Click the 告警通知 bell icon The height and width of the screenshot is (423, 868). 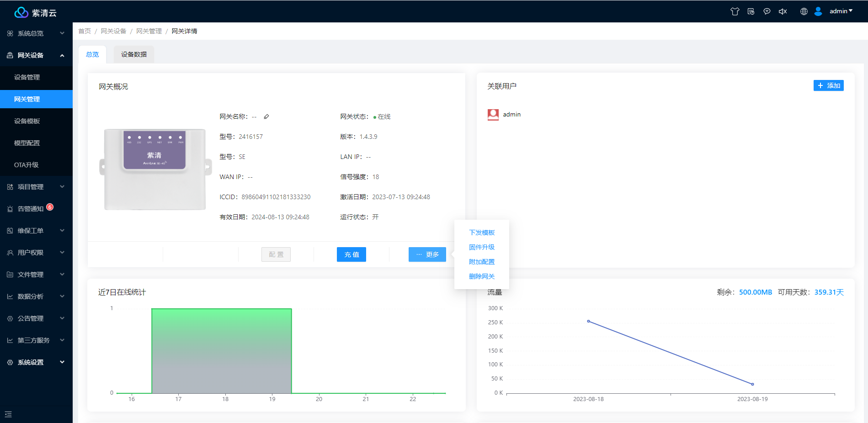click(10, 209)
